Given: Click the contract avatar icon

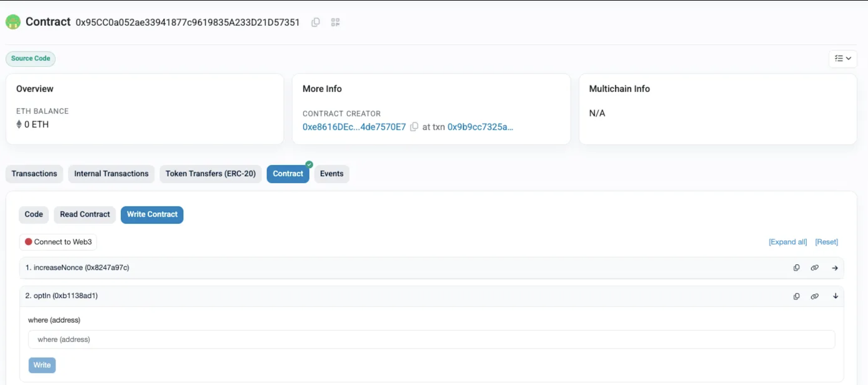Looking at the screenshot, I should 12,22.
